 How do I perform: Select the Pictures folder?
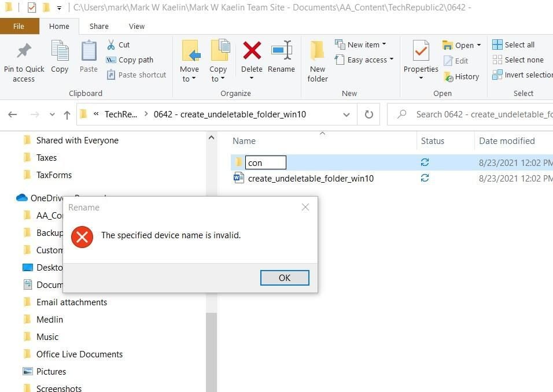(51, 371)
